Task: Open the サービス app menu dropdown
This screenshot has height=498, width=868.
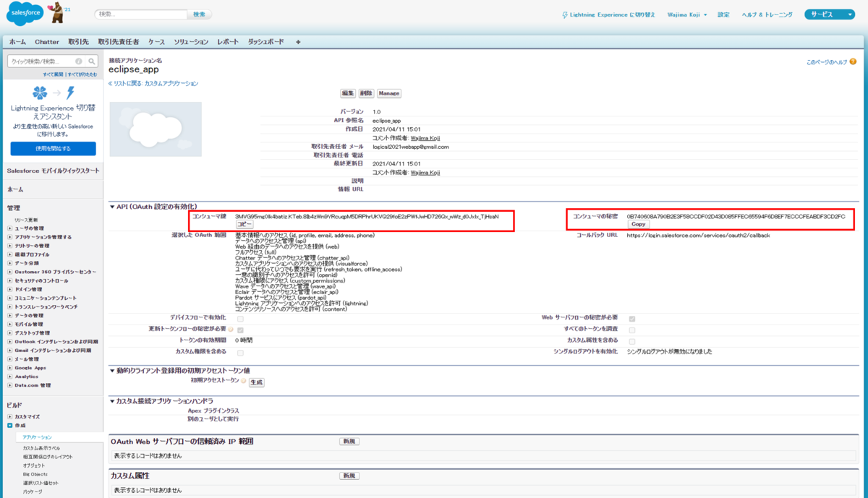Action: tap(830, 14)
